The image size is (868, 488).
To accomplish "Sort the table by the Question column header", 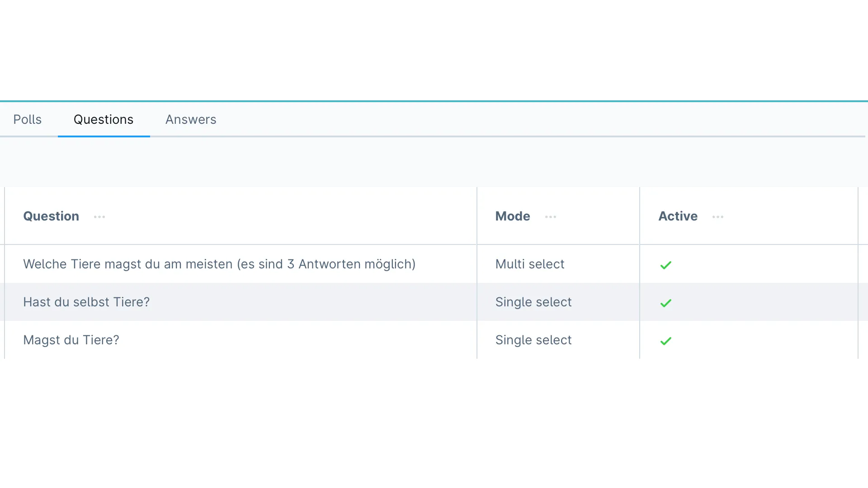I will pyautogui.click(x=51, y=216).
